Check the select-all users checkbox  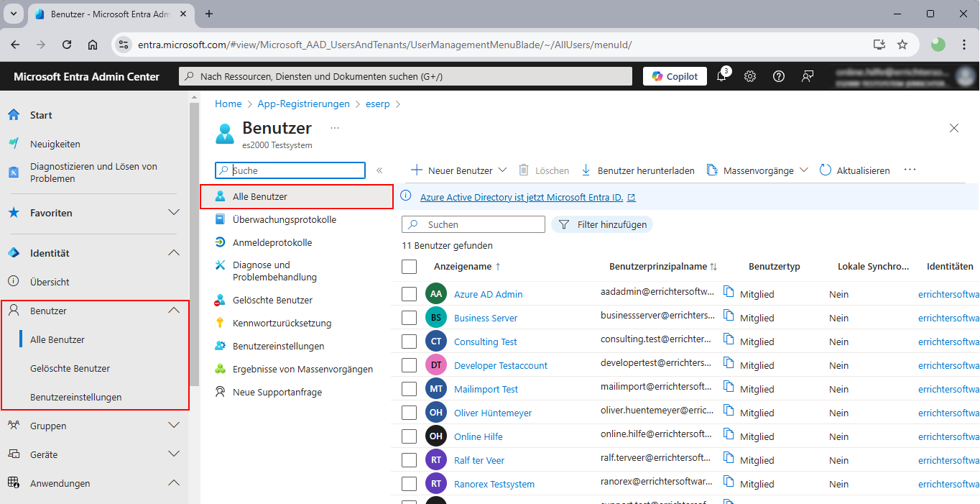409,267
